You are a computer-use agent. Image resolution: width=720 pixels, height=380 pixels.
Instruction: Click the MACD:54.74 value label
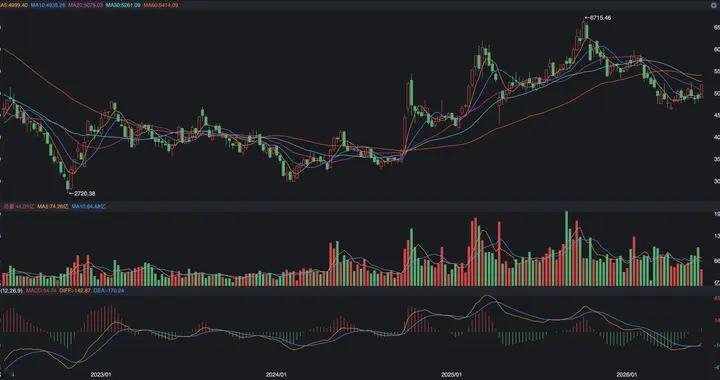coord(41,291)
